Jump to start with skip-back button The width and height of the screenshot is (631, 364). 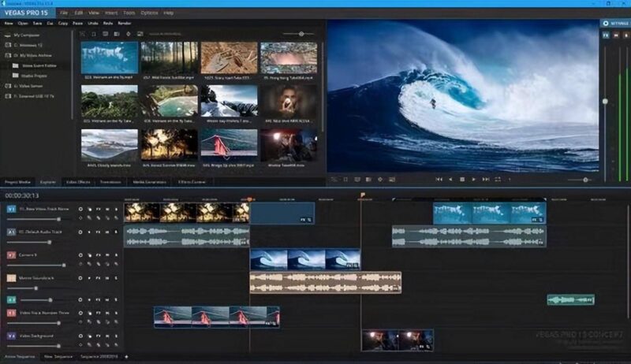[439, 180]
